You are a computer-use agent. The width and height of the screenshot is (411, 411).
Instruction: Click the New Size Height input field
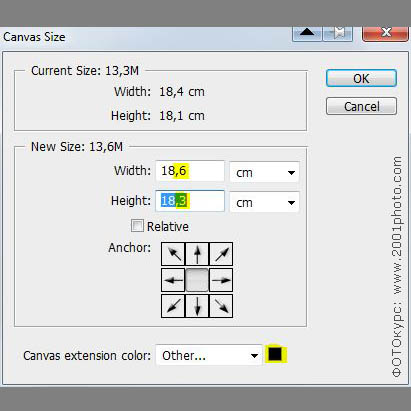tap(190, 201)
